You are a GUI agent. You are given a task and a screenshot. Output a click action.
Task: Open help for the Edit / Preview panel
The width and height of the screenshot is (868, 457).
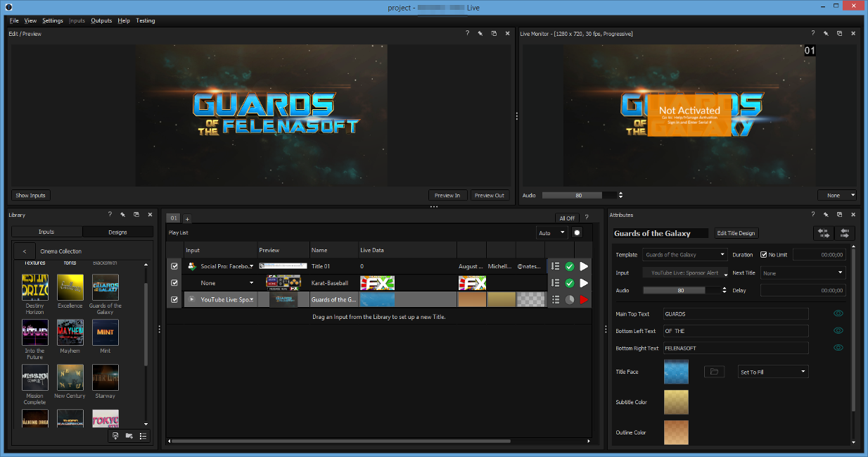467,34
